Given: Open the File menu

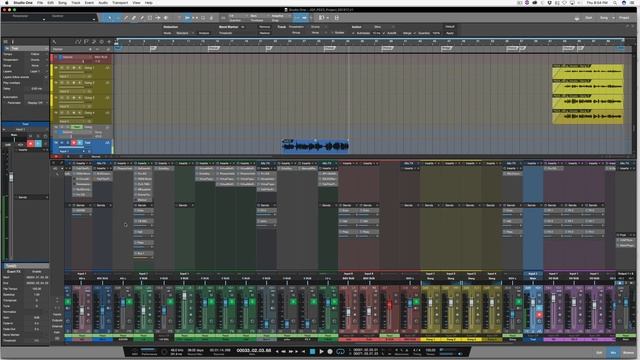Looking at the screenshot, I should pyautogui.click(x=40, y=2).
